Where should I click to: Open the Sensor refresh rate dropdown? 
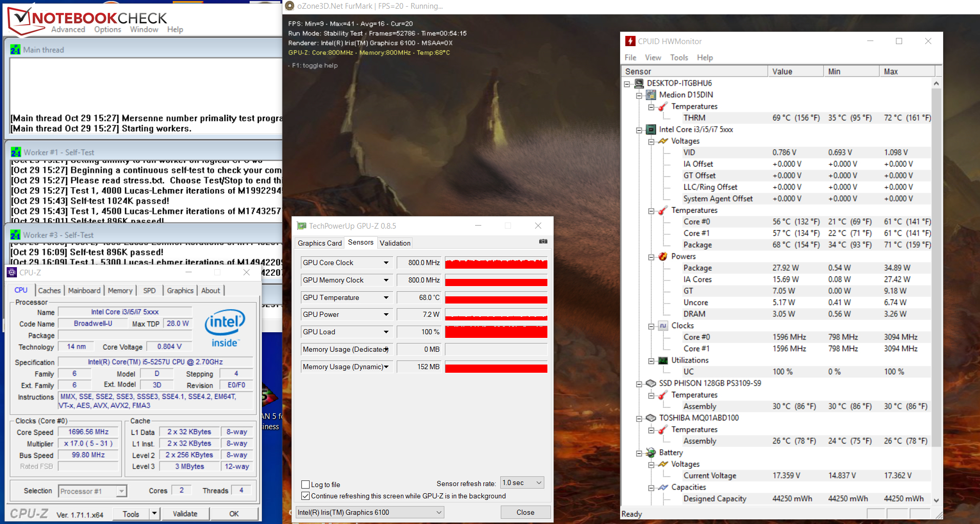pyautogui.click(x=522, y=482)
